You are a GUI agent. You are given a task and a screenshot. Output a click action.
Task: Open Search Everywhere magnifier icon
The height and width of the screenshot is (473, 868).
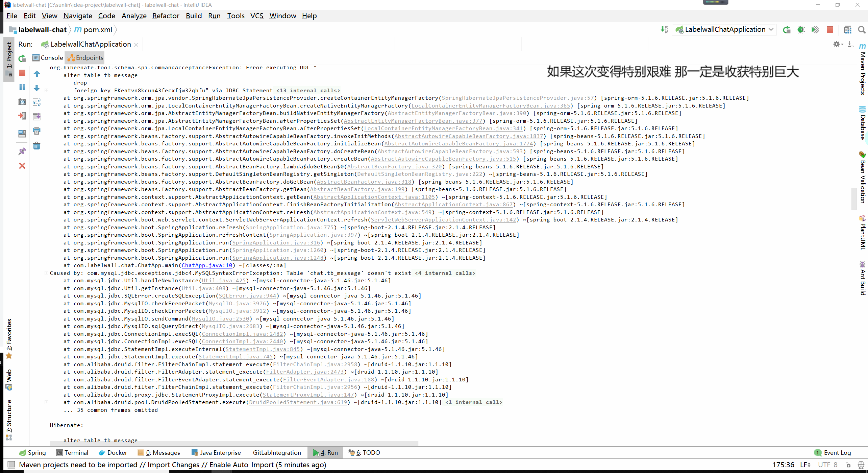point(862,30)
